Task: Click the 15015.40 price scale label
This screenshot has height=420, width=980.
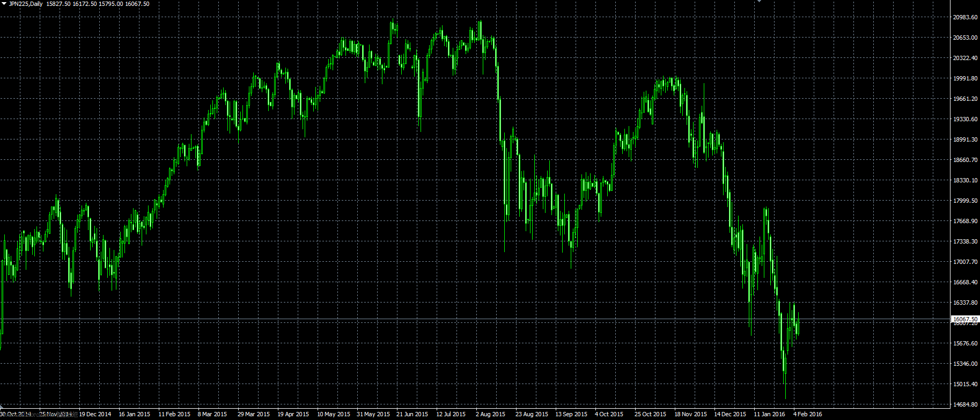Action: (965, 384)
